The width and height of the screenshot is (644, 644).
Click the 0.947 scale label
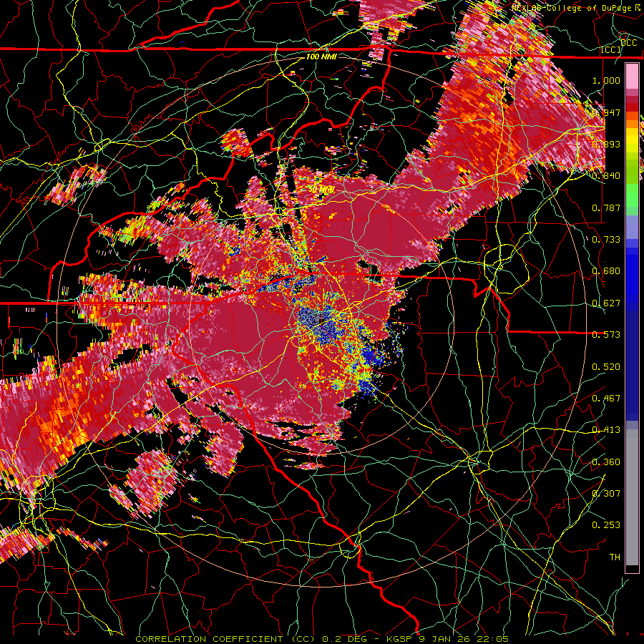[x=606, y=112]
